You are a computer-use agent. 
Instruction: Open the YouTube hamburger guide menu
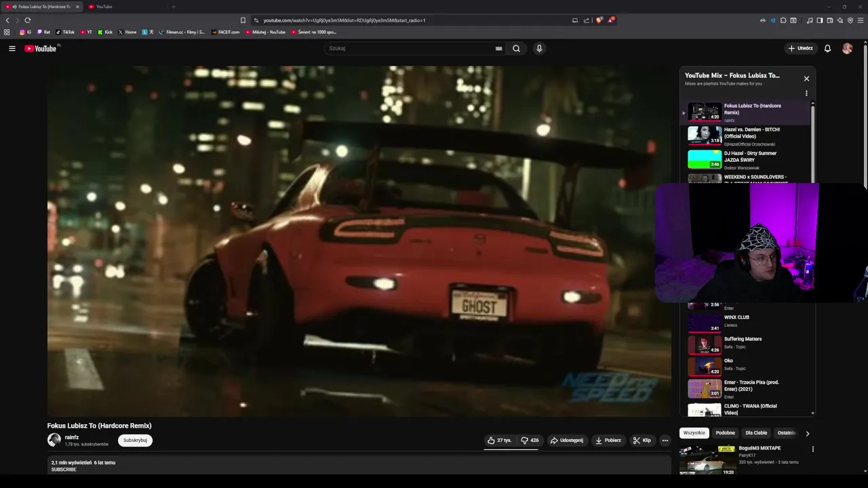click(12, 48)
